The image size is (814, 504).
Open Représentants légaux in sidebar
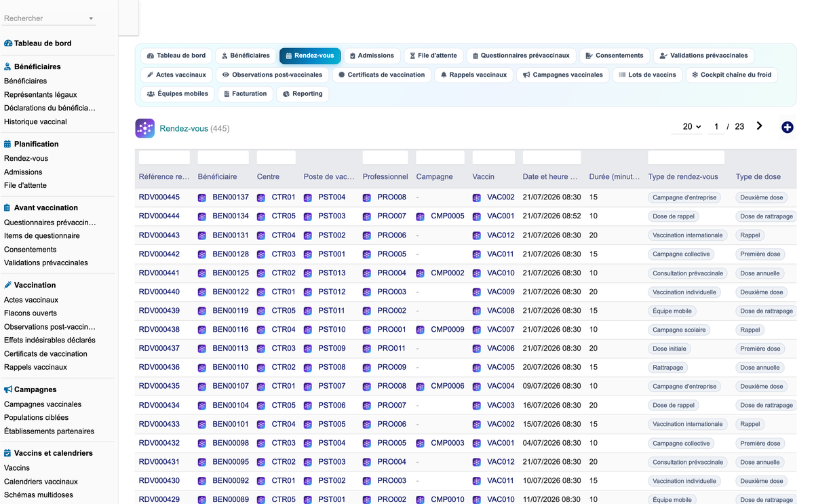[x=41, y=95]
